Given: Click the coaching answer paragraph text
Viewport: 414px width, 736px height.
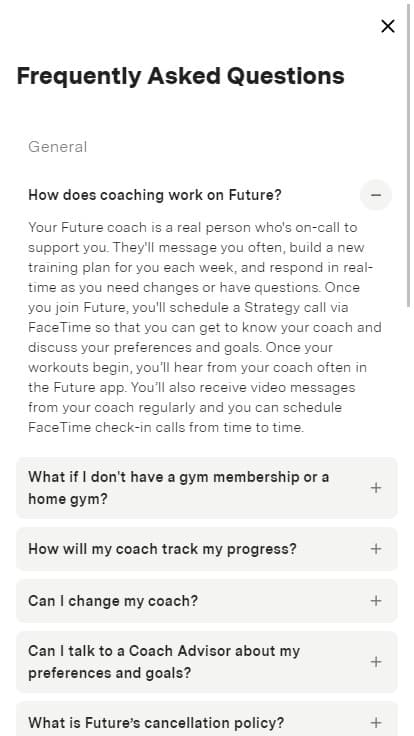Looking at the screenshot, I should point(205,327).
